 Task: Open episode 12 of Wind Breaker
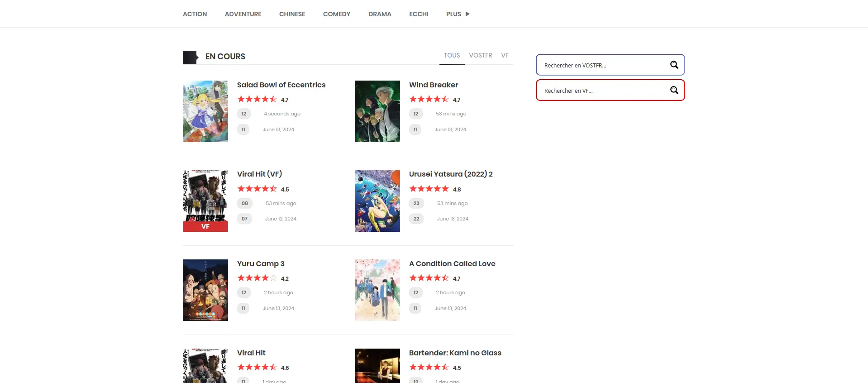pyautogui.click(x=415, y=114)
